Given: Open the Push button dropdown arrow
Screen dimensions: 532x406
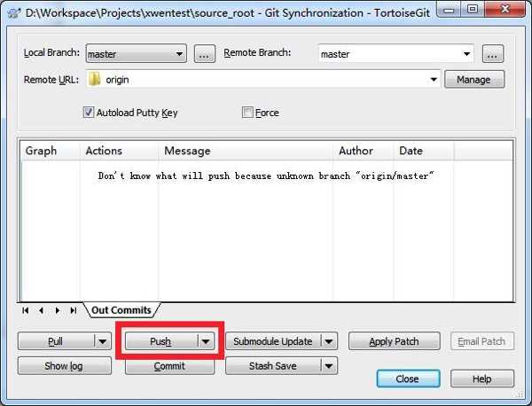Looking at the screenshot, I should 206,341.
